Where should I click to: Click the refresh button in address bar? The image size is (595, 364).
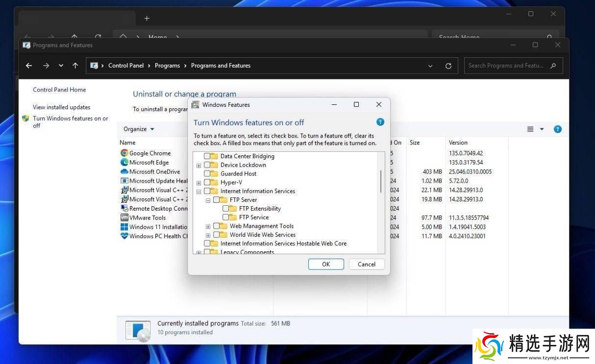(448, 66)
